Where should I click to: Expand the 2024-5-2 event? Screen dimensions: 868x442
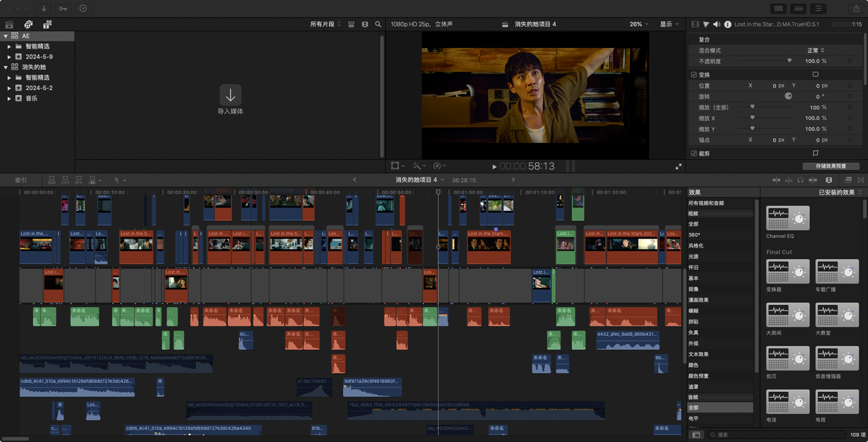[x=9, y=88]
